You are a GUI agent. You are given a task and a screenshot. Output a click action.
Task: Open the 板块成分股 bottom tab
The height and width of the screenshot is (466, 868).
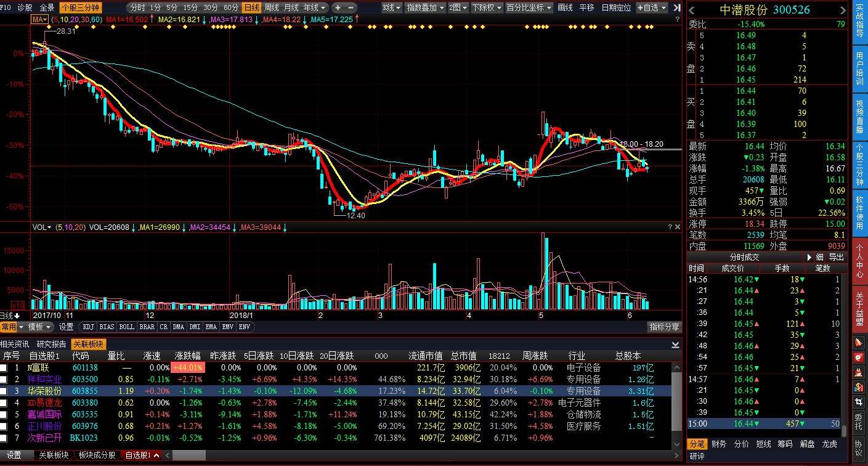pos(97,456)
